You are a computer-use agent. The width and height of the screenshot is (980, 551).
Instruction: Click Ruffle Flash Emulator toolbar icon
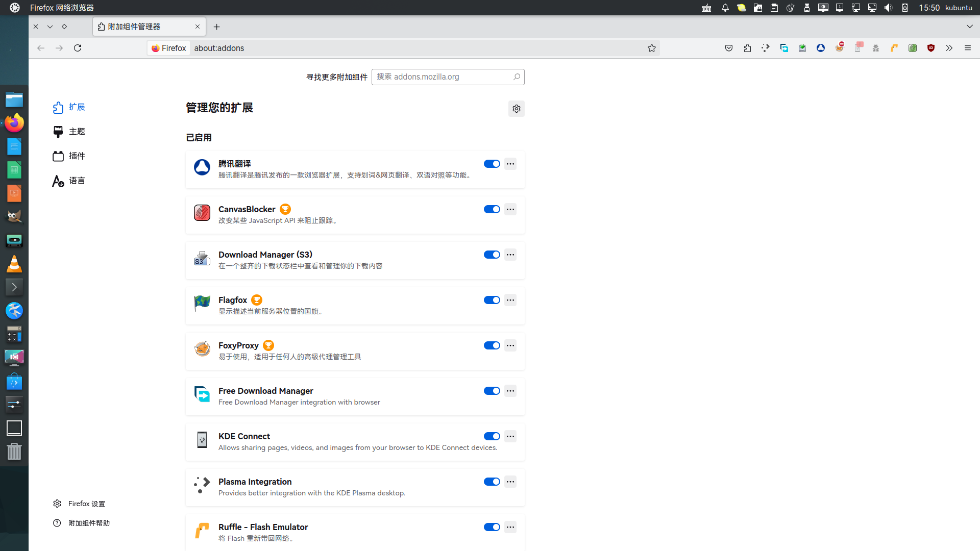(x=894, y=48)
